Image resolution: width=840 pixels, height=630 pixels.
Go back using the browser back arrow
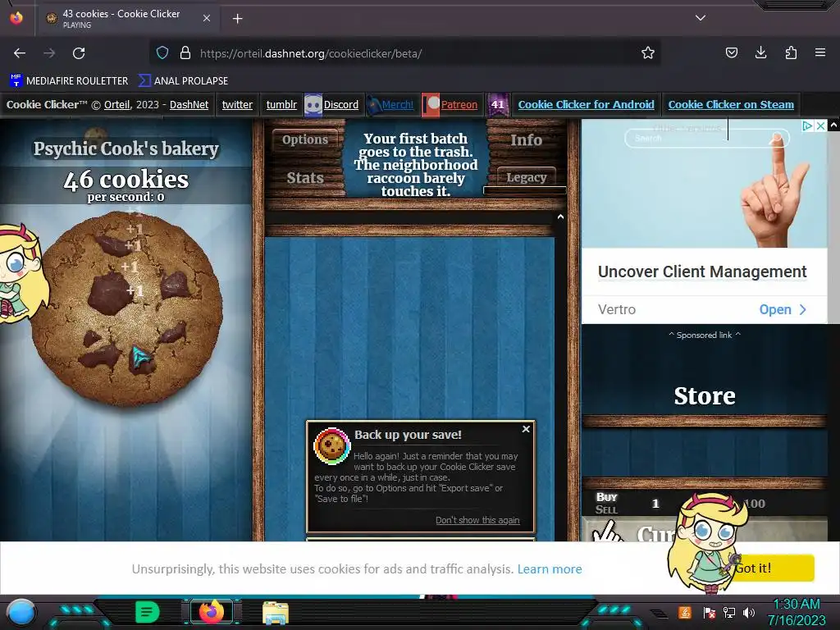[x=20, y=53]
